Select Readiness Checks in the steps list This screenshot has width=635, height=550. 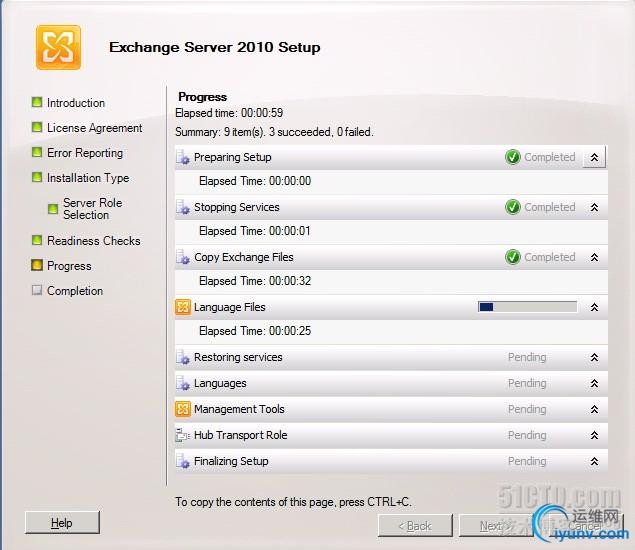[x=94, y=241]
